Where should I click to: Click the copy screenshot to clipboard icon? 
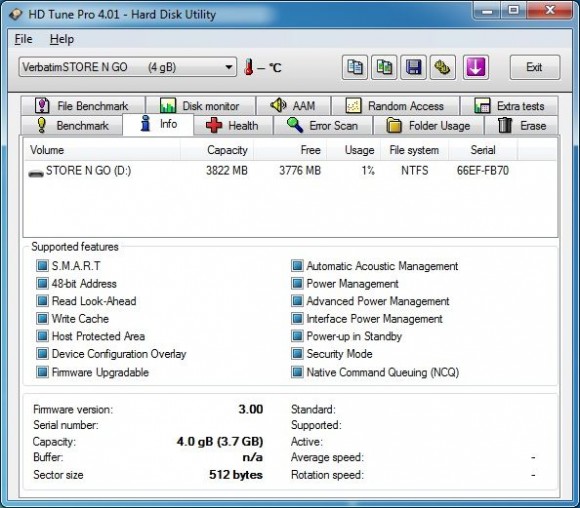(384, 67)
